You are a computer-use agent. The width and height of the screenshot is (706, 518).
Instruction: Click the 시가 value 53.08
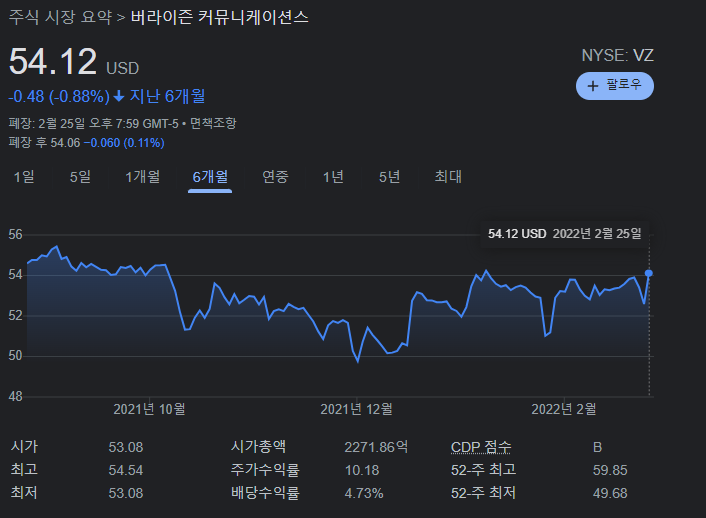126,447
